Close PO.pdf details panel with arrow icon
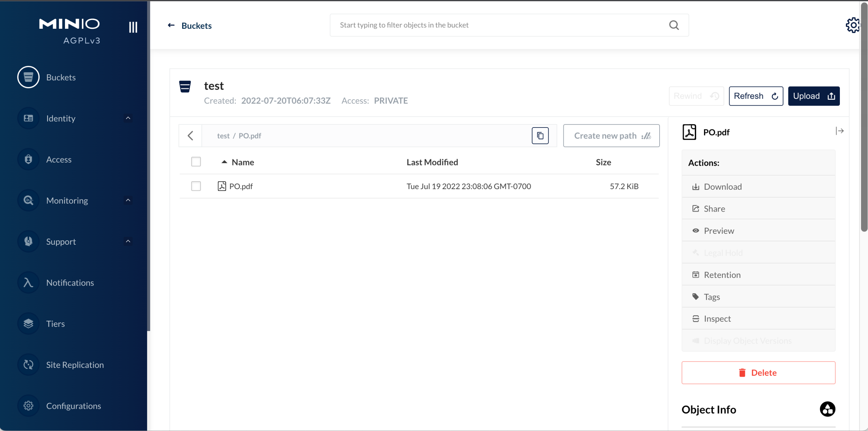 point(839,131)
